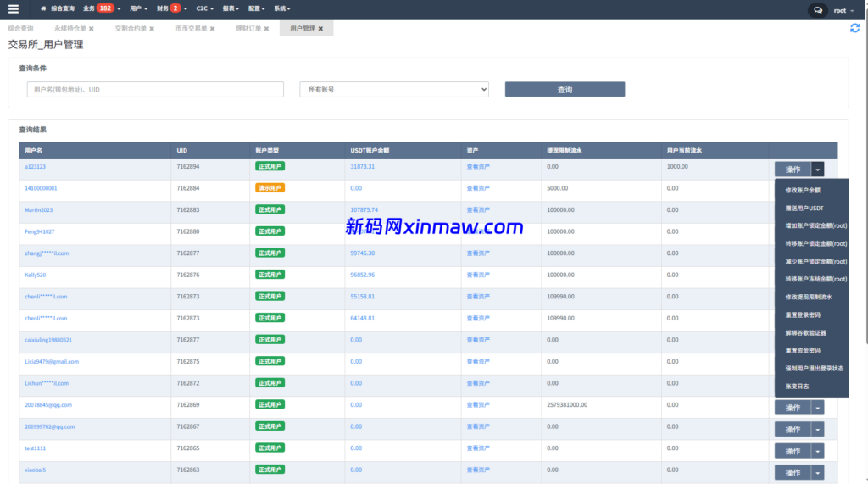Viewport: 868px width, 484px height.
Task: Switch to the 理财订单 tab
Action: tap(248, 29)
